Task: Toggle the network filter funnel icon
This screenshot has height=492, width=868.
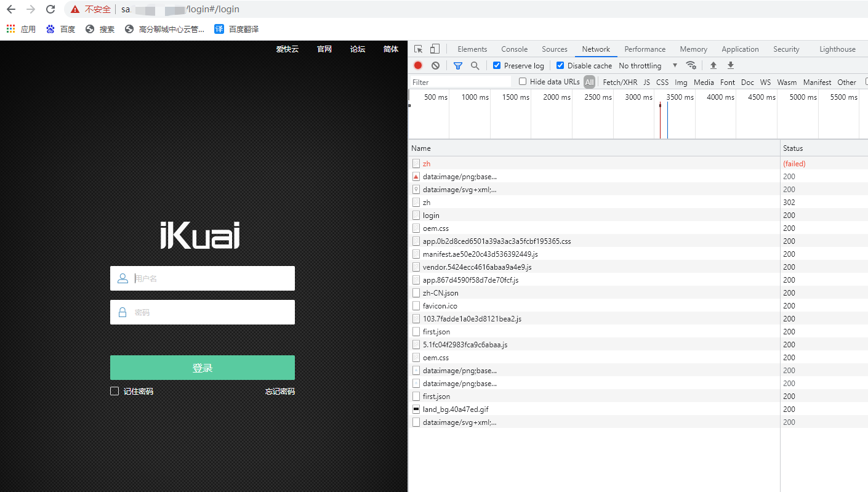Action: [x=458, y=65]
